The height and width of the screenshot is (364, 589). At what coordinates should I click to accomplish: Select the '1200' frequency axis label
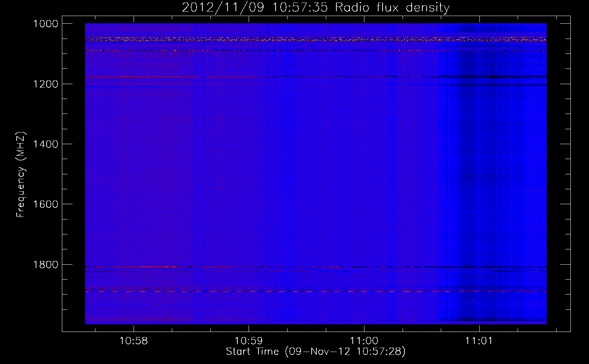(46, 84)
